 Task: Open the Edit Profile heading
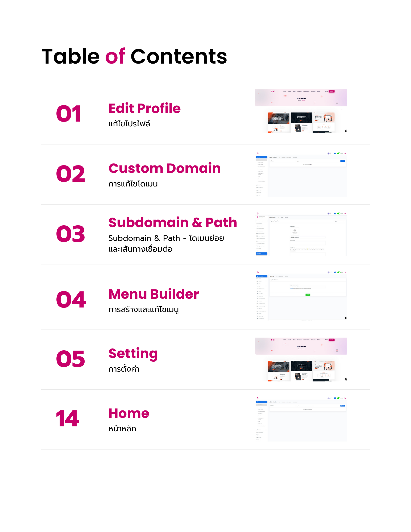coord(144,109)
